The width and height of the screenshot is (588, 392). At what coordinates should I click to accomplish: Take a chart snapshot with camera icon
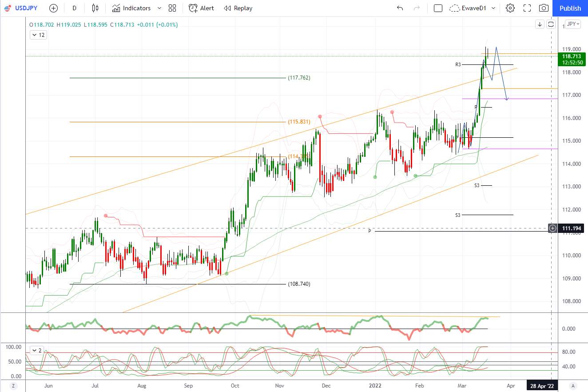[x=544, y=8]
